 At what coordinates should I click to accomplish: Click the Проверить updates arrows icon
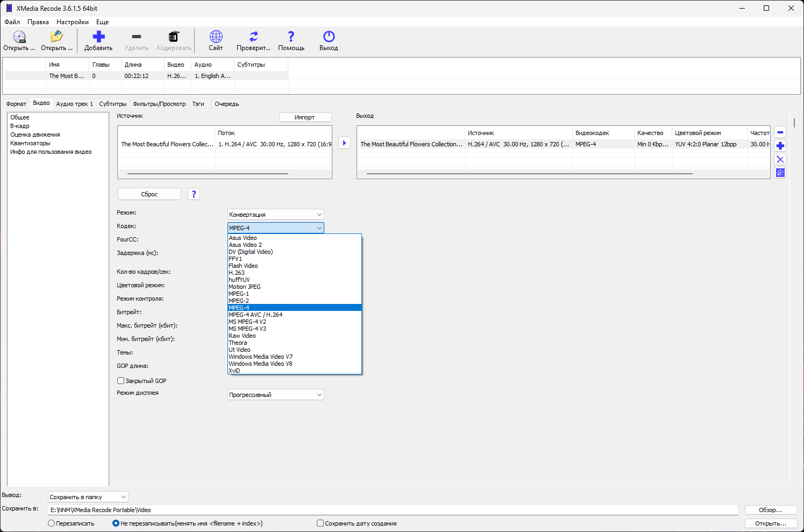[x=253, y=37]
